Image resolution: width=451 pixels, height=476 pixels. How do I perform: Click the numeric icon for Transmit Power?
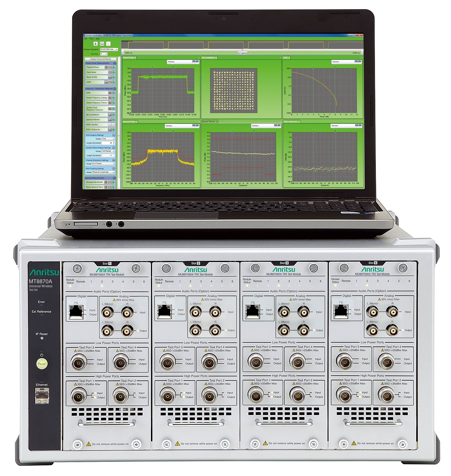point(107,67)
